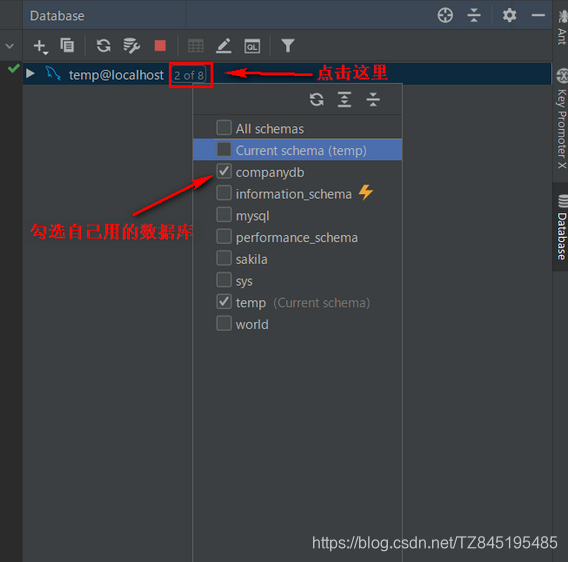Toggle the Database side tab
The width and height of the screenshot is (568, 562).
click(x=561, y=227)
